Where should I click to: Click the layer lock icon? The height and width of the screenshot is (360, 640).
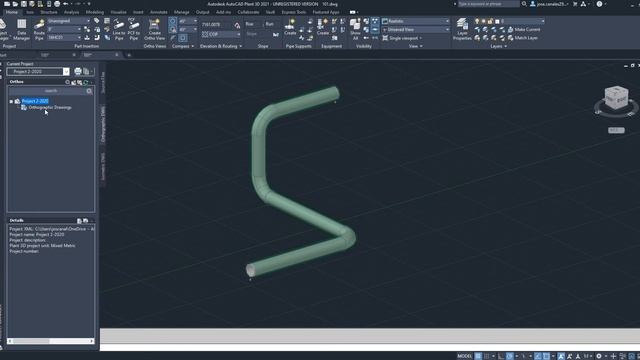pyautogui.click(x=490, y=21)
